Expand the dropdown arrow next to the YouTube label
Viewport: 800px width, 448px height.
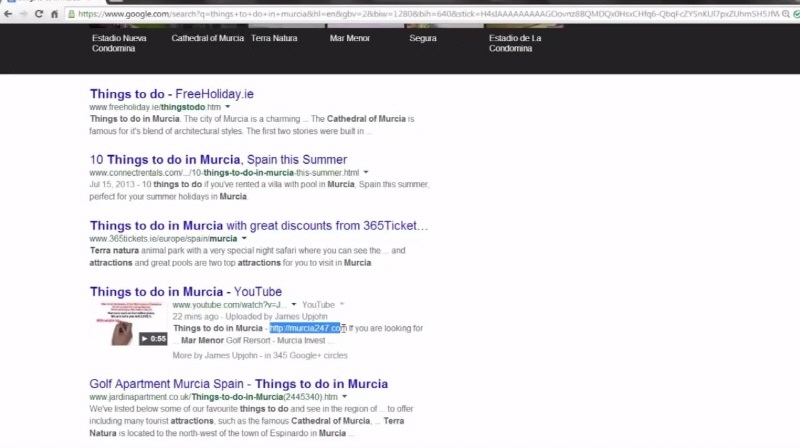click(342, 305)
